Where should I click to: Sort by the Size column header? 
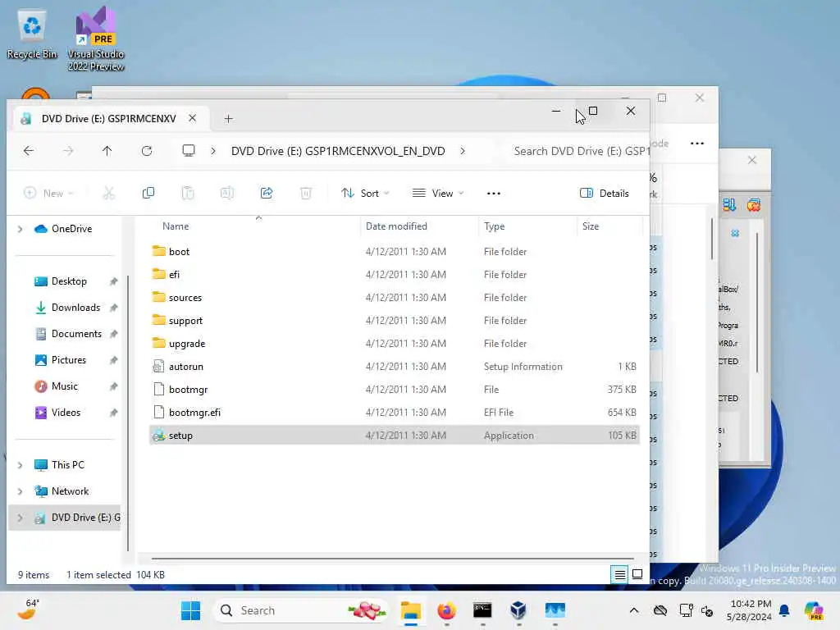[x=591, y=226]
